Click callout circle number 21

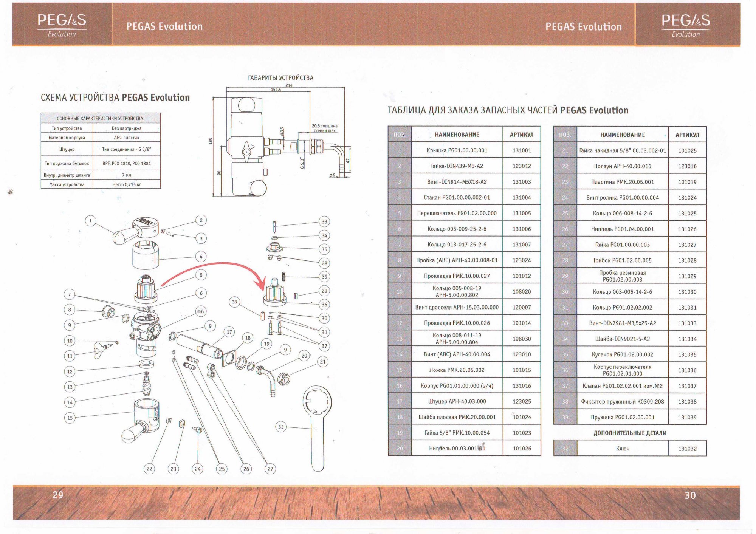[x=322, y=361]
